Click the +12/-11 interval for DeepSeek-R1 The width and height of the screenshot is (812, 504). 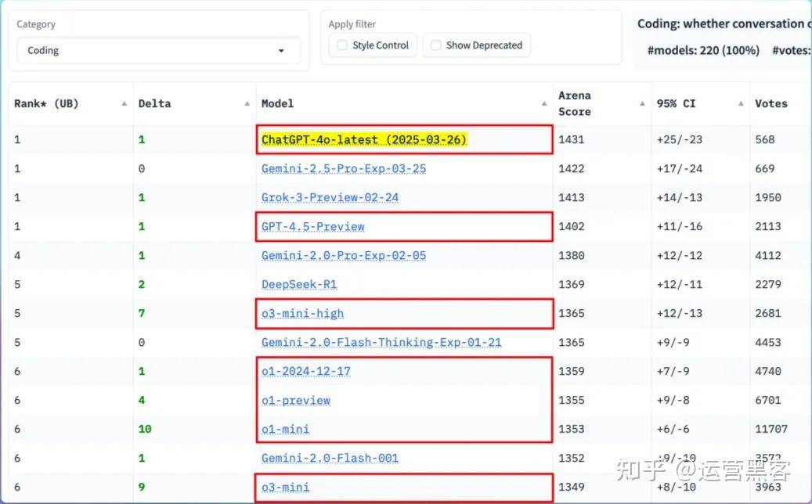click(x=680, y=285)
